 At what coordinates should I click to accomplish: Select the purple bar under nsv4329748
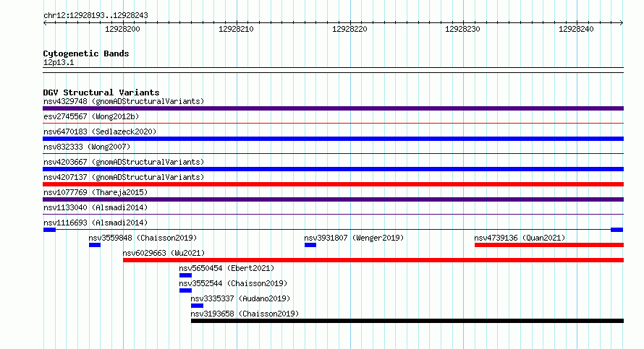point(333,108)
